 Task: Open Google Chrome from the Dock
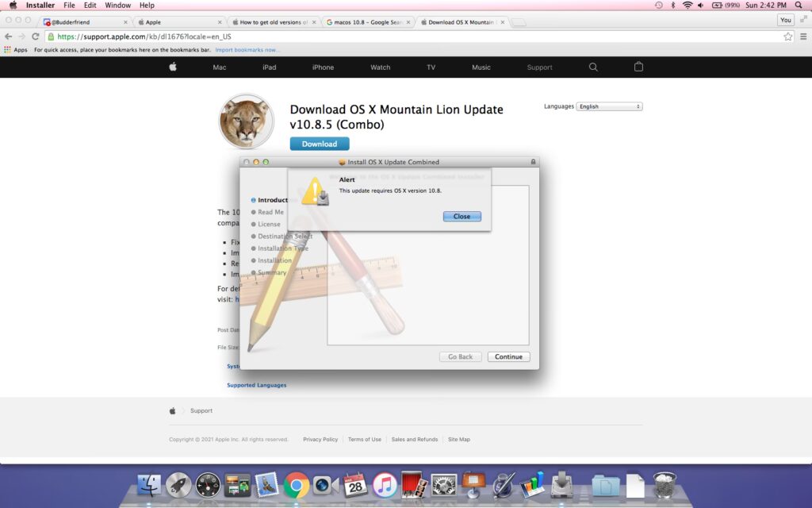(x=297, y=484)
